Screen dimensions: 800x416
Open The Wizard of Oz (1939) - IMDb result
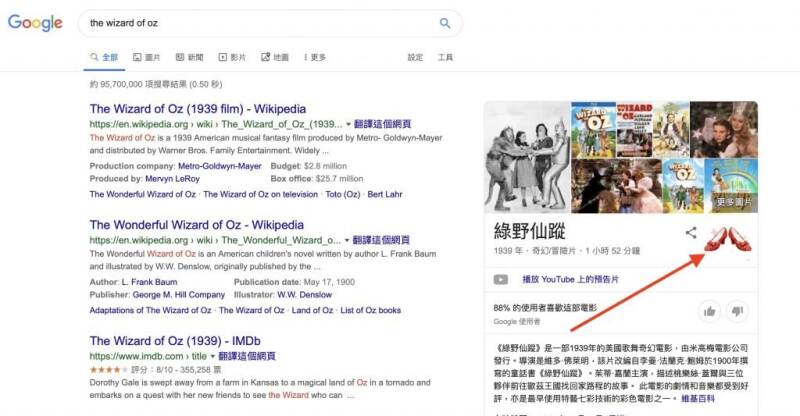click(x=175, y=340)
